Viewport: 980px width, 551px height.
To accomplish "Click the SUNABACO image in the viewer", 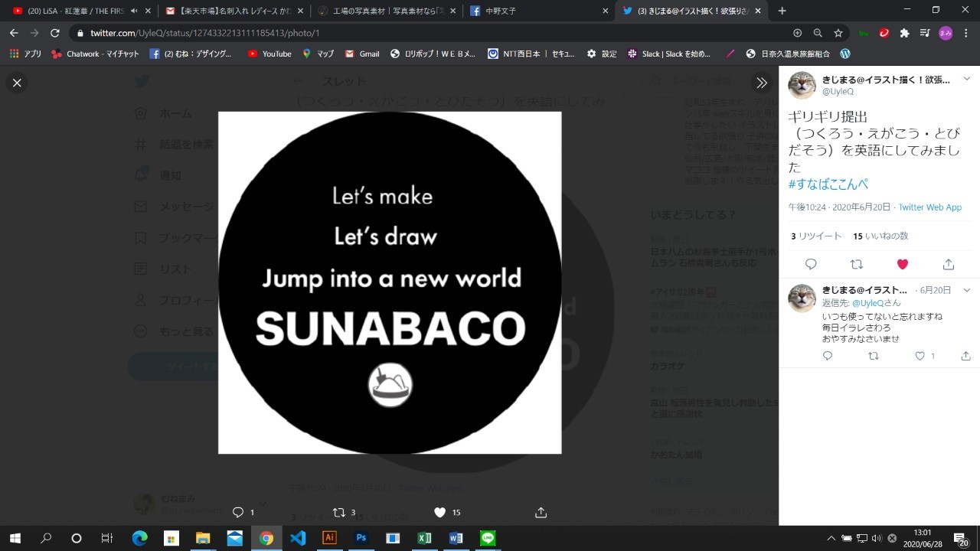I will click(390, 282).
